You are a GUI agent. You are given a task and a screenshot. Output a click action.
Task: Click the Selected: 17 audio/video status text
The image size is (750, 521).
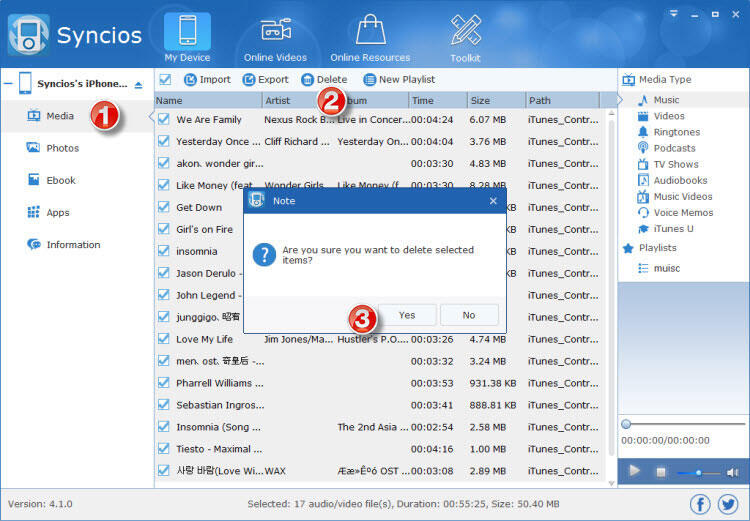coord(403,504)
